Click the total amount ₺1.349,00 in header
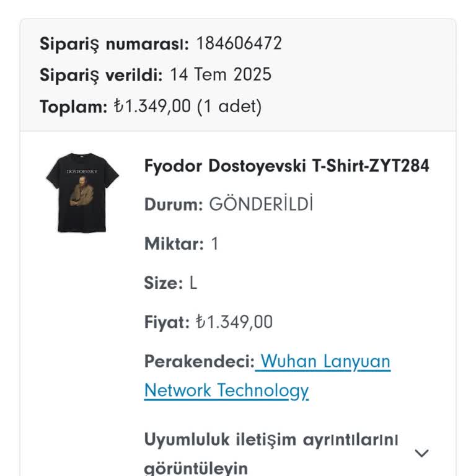476x476 pixels. [152, 107]
